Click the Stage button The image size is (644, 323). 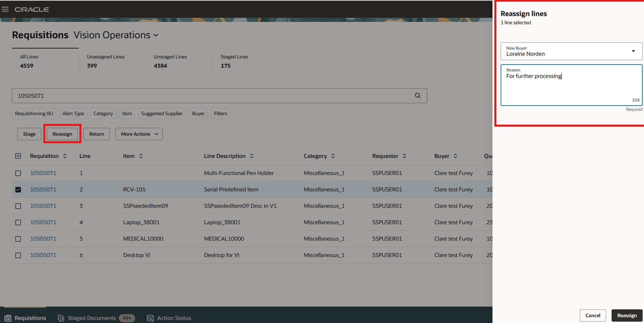pyautogui.click(x=29, y=134)
